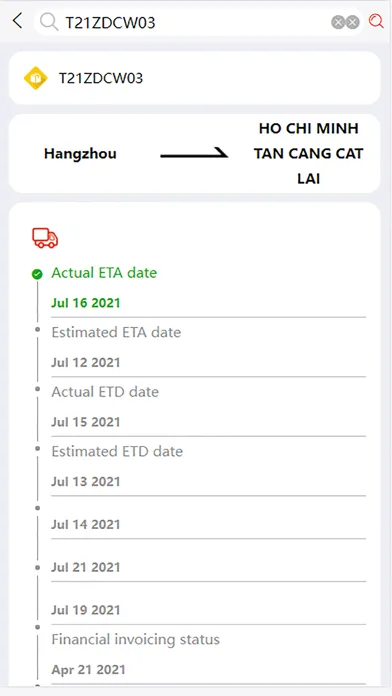Go back using the left arrow icon
392x696 pixels.
point(17,21)
